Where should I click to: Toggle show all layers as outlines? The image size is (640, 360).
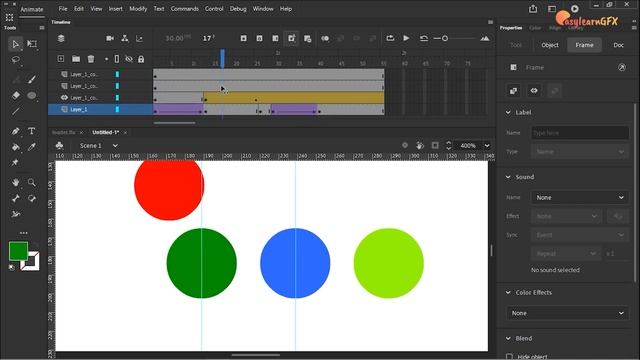point(117,59)
